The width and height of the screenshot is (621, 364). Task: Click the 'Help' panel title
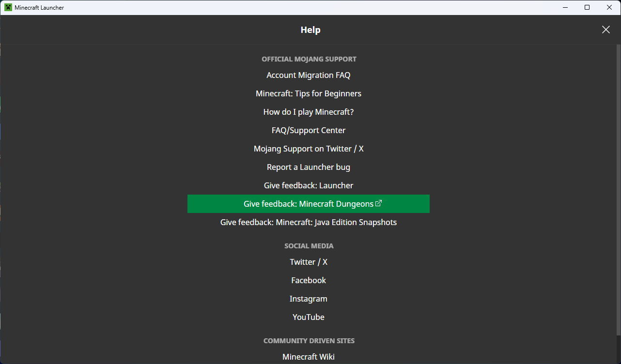click(x=310, y=30)
